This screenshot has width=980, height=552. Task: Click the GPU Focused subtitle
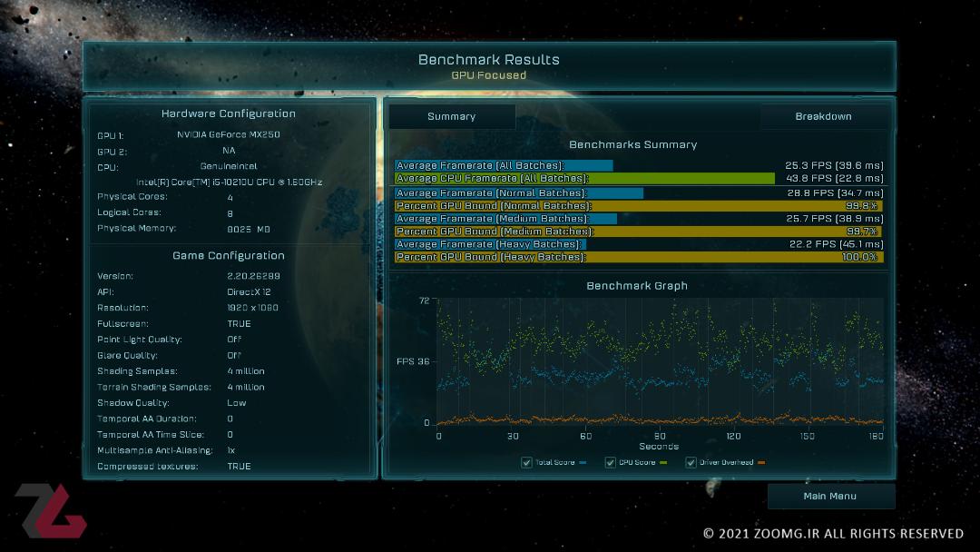point(489,75)
